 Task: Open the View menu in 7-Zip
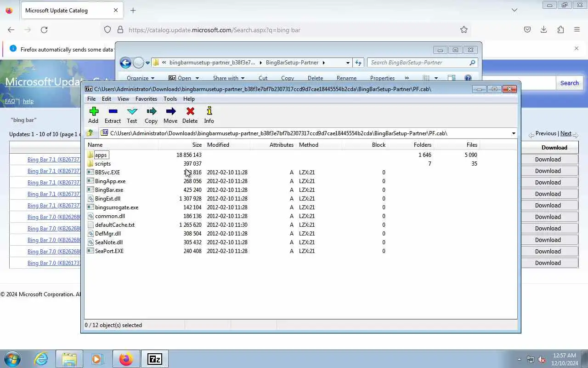point(123,99)
